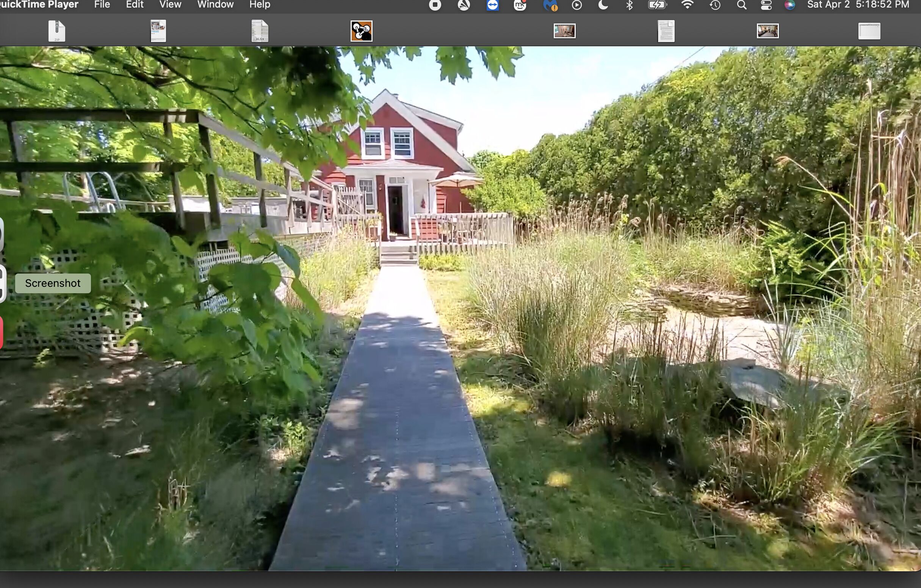Screen dimensions: 921x588
Task: Open the Do Not Disturb moon icon
Action: click(x=603, y=5)
